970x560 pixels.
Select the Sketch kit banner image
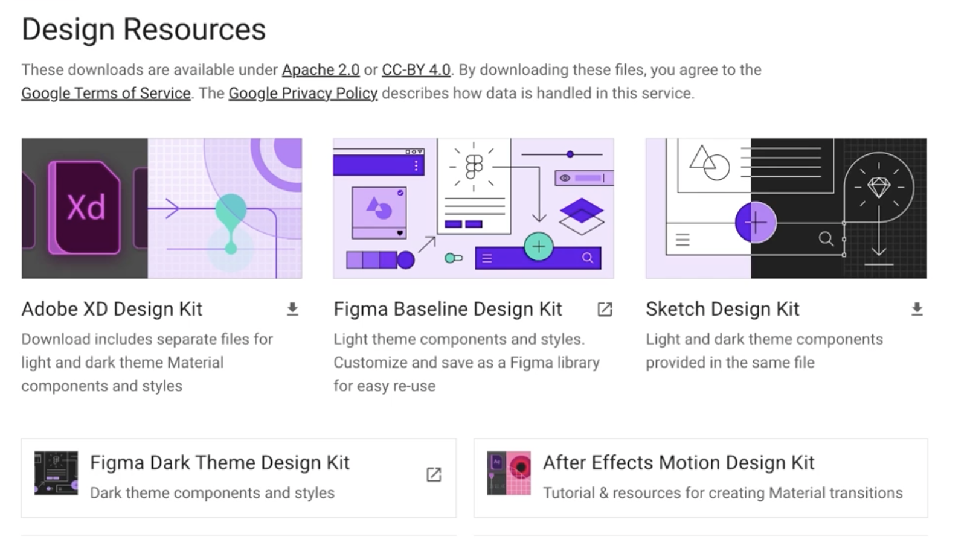786,208
